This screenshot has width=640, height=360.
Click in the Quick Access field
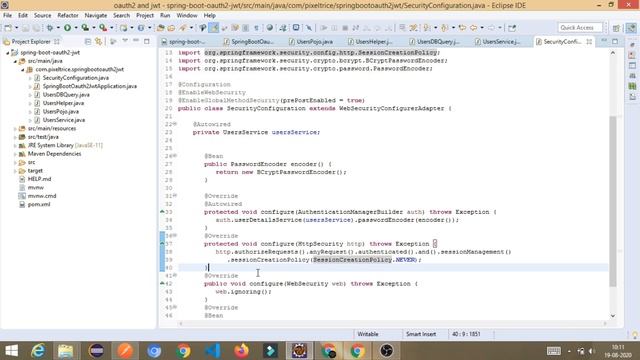pos(580,28)
